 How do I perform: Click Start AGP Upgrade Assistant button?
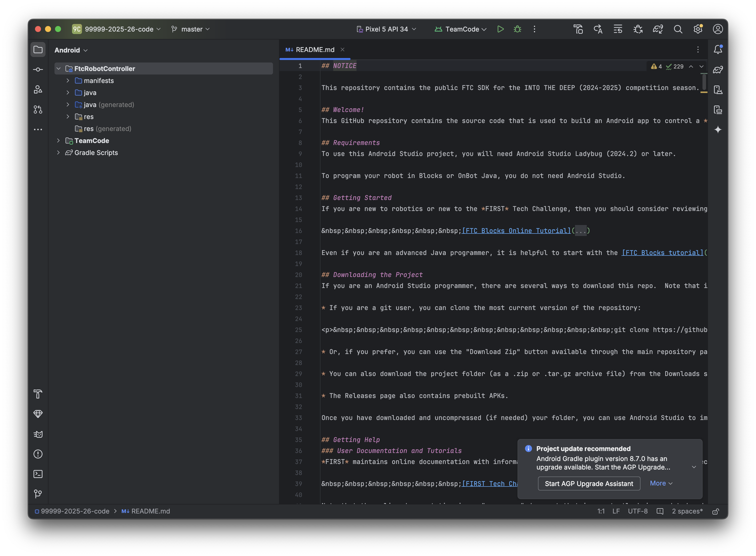pyautogui.click(x=589, y=484)
